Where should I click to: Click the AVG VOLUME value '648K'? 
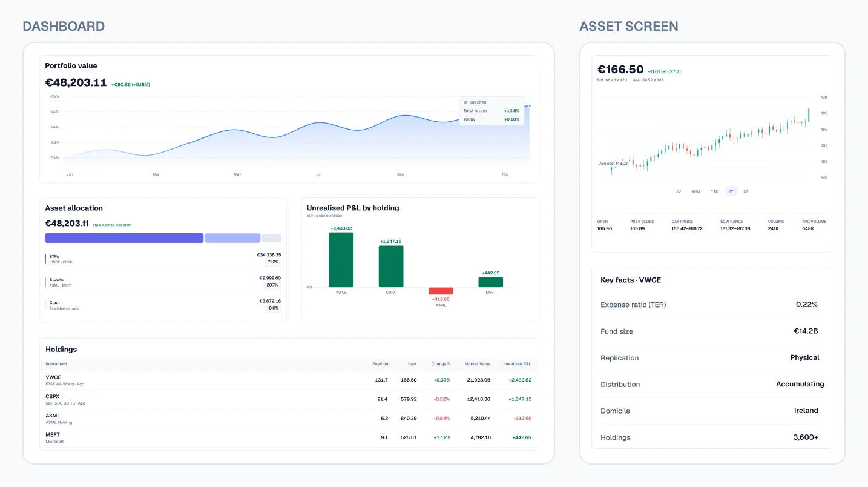coord(808,228)
